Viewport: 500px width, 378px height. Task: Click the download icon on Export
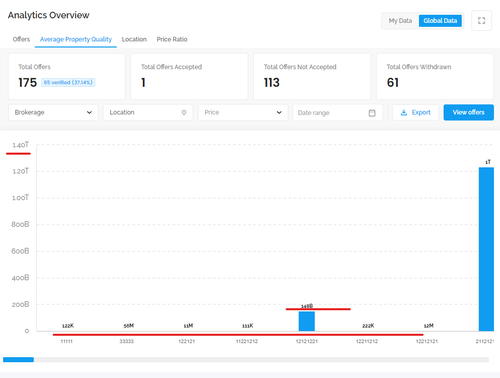coord(404,112)
